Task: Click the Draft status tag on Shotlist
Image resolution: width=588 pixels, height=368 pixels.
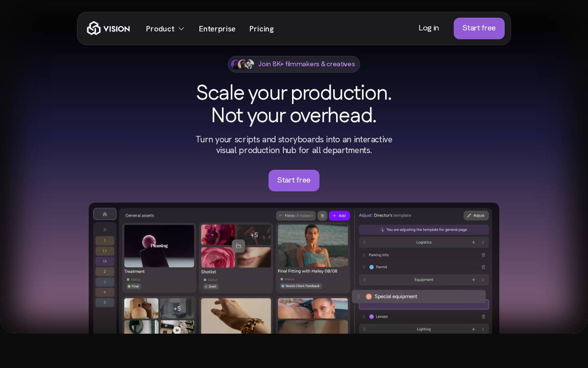Action: pos(210,287)
